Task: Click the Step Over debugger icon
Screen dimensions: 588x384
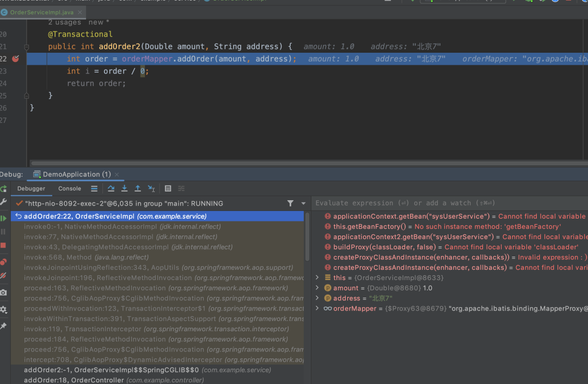Action: (x=111, y=188)
